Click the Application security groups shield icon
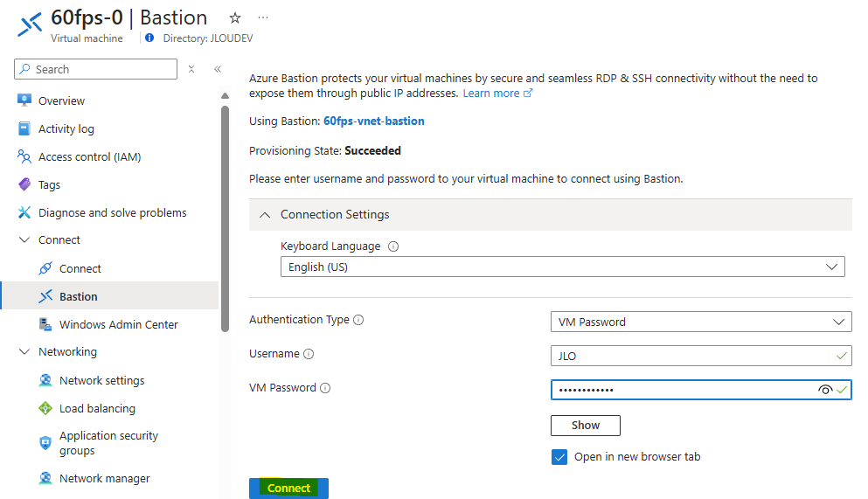Image resolution: width=868 pixels, height=499 pixels. pyautogui.click(x=45, y=442)
